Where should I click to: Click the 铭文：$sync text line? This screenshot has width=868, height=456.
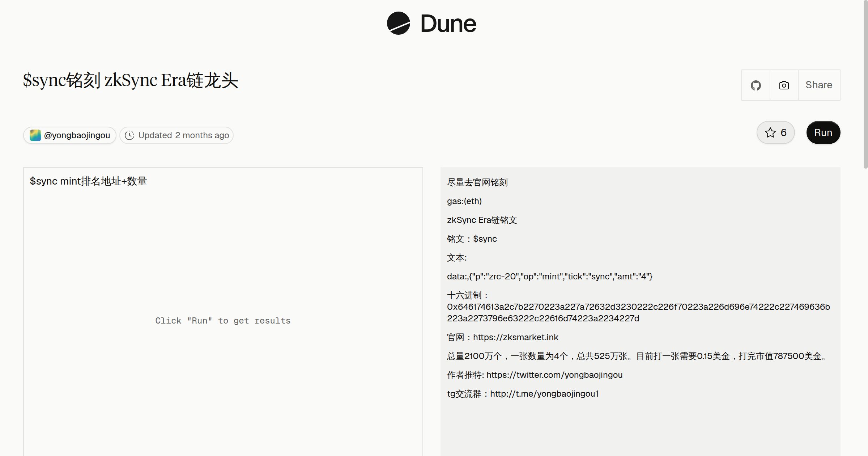pyautogui.click(x=472, y=239)
